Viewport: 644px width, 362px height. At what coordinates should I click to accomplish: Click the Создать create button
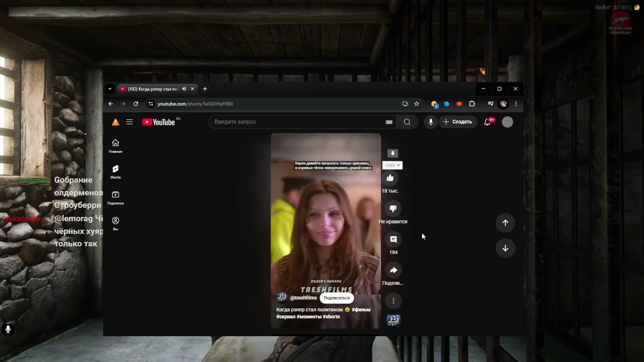pos(457,122)
